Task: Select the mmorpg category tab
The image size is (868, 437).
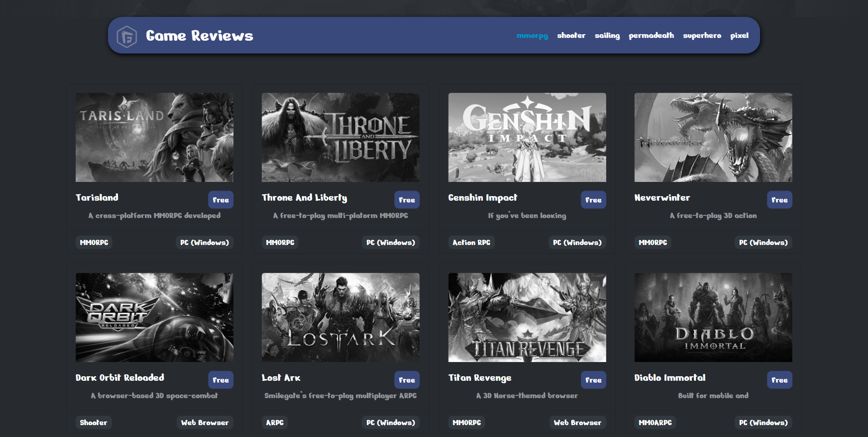Action: point(532,35)
